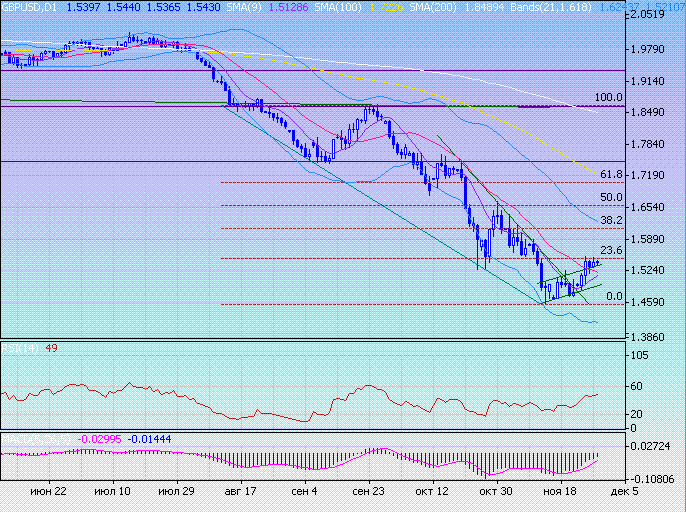
Task: Pick the сен 23 date marker
Action: coord(369,492)
